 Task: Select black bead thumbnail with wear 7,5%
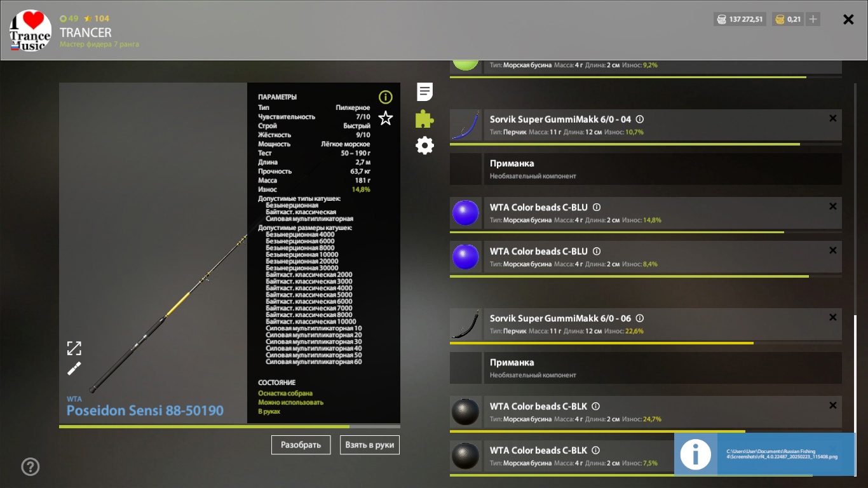[x=466, y=456]
